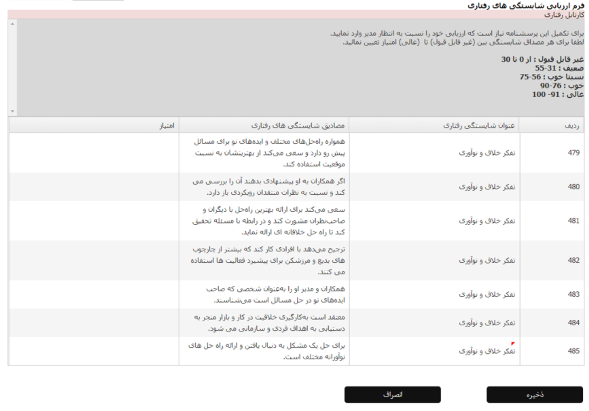Click the scale line نسبتا خوب : 56-75

pyautogui.click(x=552, y=77)
